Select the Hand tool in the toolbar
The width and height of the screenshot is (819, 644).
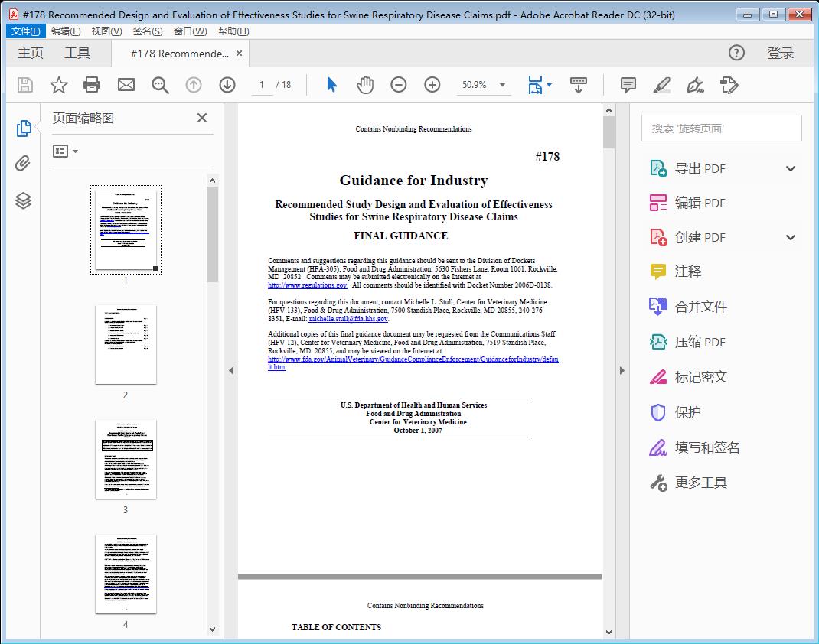365,85
